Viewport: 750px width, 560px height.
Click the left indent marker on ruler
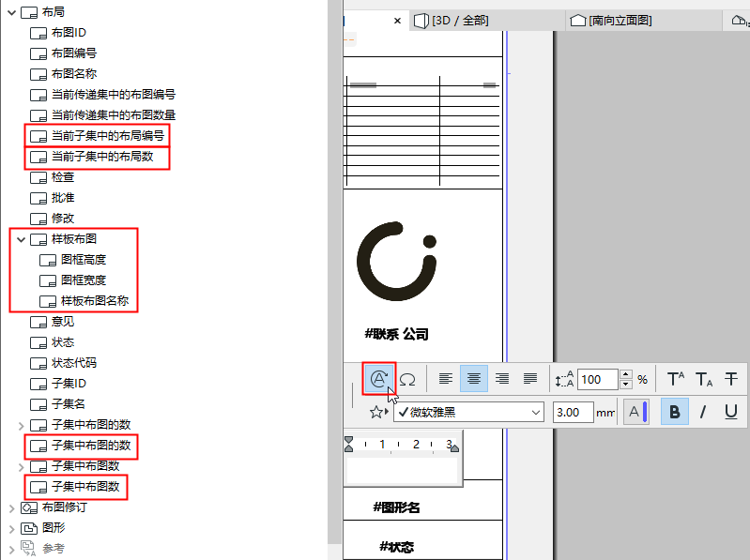tap(348, 445)
